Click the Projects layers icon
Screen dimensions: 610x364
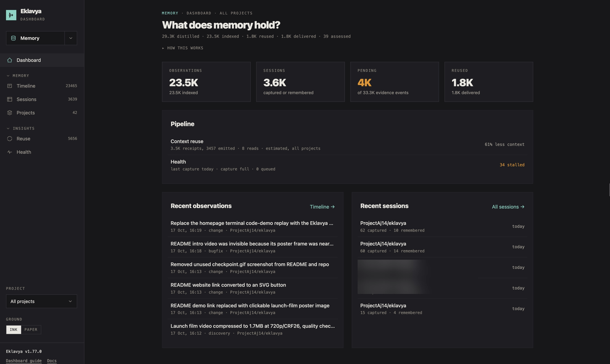10,113
